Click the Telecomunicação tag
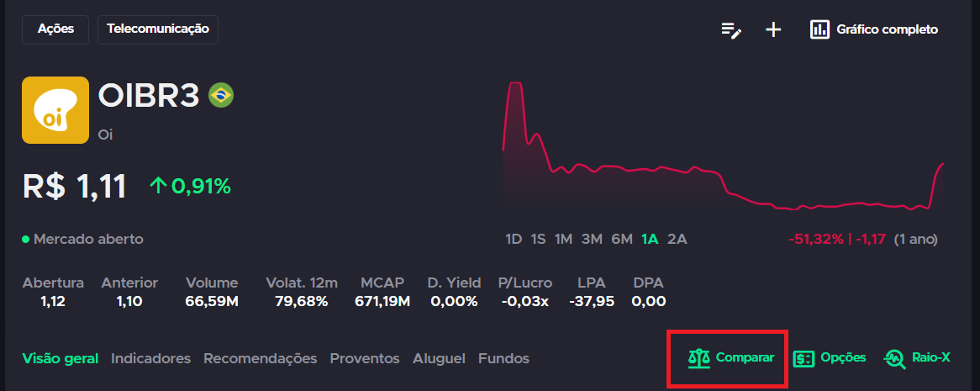This screenshot has width=980, height=391. point(158,29)
